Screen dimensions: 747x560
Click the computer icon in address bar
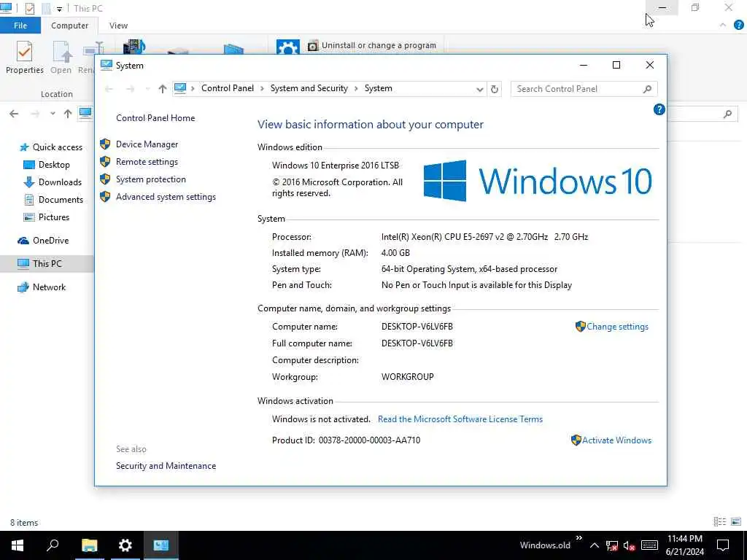[x=180, y=88]
